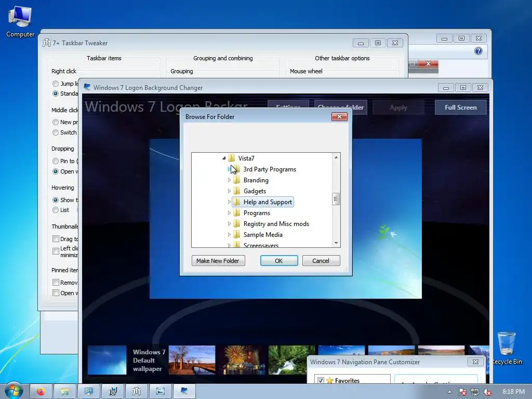Expand the Help and Support folder
532x399 pixels.
click(229, 202)
